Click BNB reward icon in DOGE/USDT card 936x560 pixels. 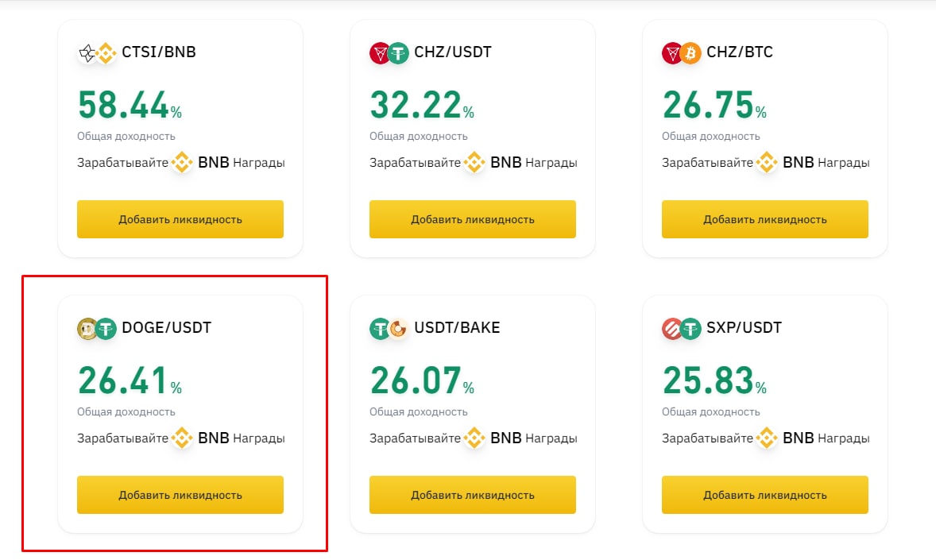[x=182, y=438]
